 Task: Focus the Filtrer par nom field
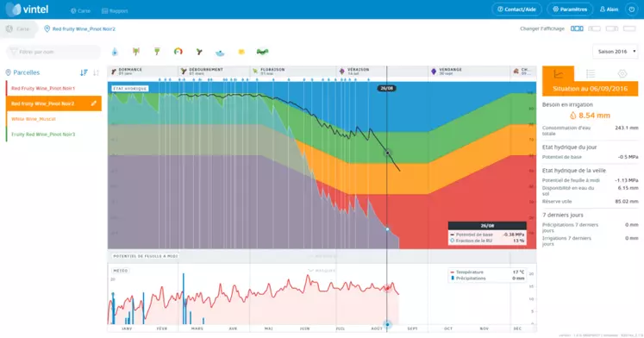53,52
